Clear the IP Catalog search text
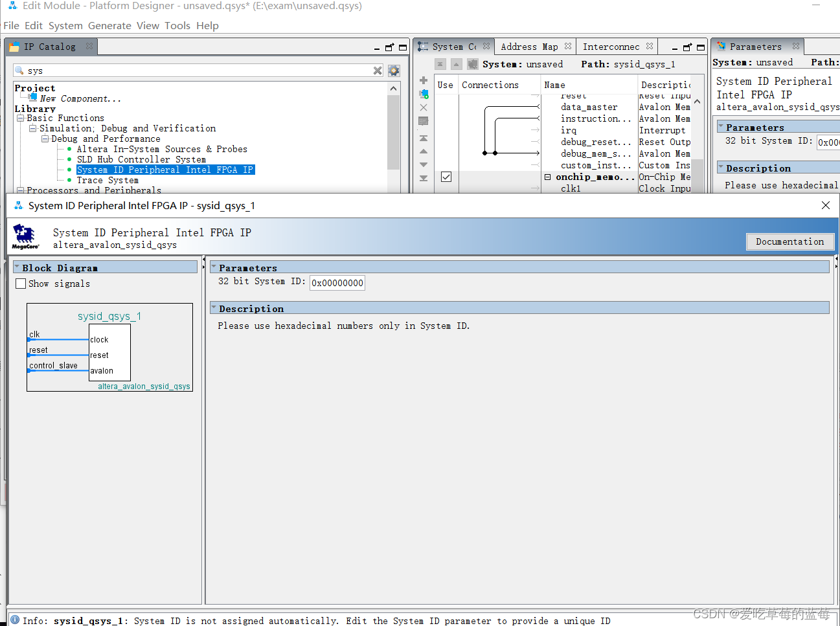Image resolution: width=840 pixels, height=626 pixels. (378, 71)
